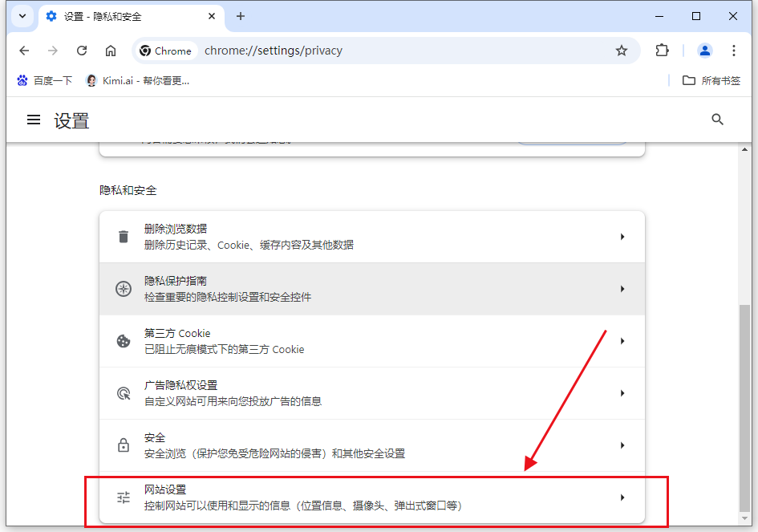Viewport: 758px width, 532px height.
Task: Click the 隐私和安全 section heading
Action: click(128, 190)
